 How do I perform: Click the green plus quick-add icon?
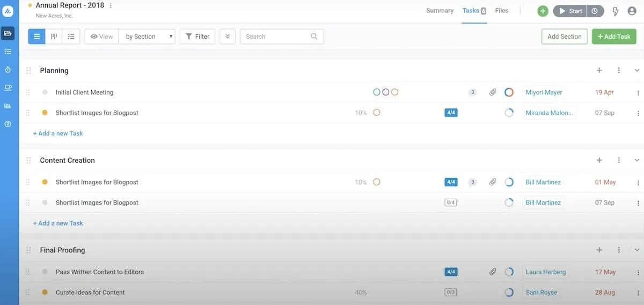[x=543, y=11]
